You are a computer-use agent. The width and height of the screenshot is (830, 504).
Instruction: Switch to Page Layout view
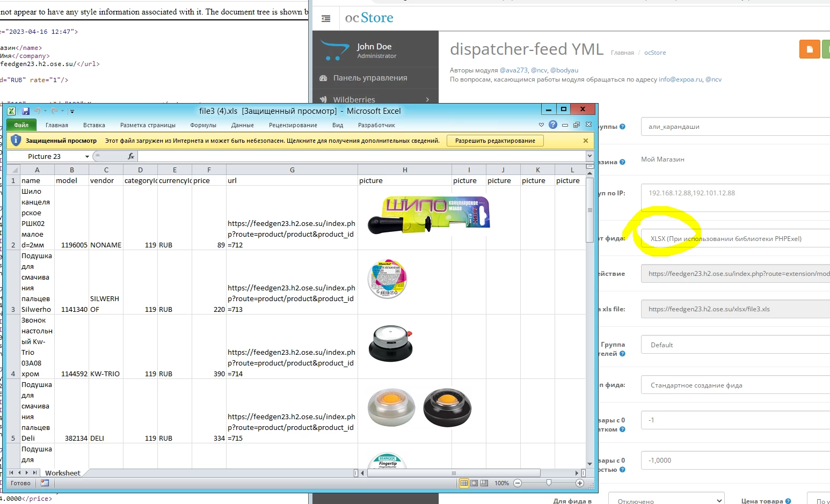474,483
